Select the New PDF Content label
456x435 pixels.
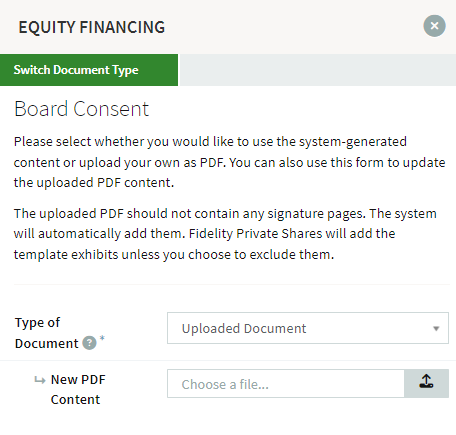(x=78, y=389)
